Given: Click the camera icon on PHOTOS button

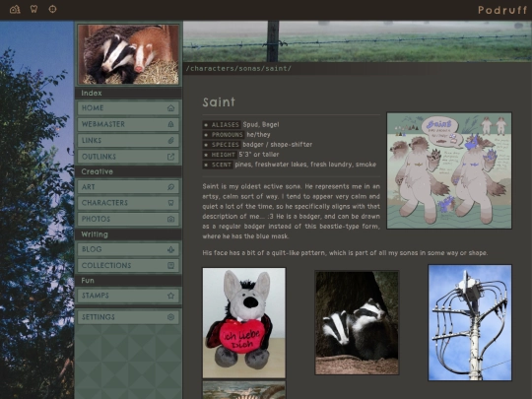Looking at the screenshot, I should point(170,219).
